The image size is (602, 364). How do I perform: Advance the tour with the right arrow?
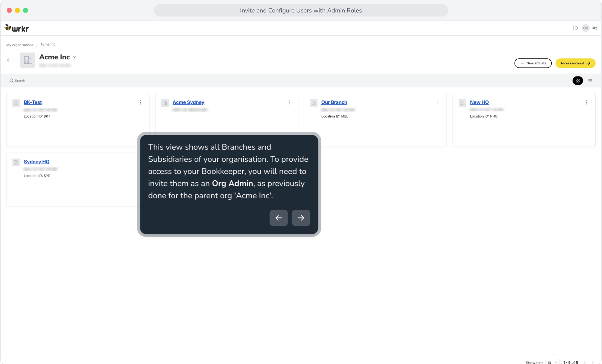pyautogui.click(x=301, y=218)
